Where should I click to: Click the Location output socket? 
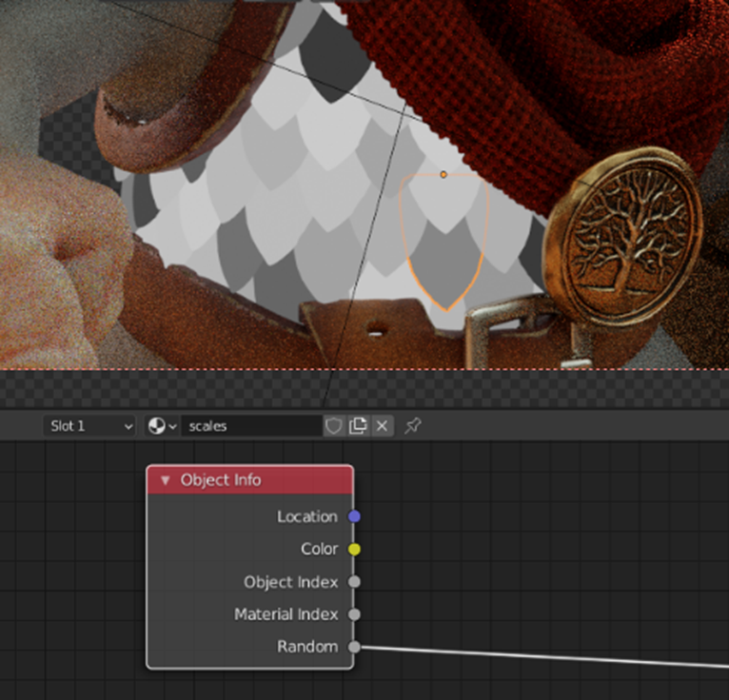tap(354, 516)
